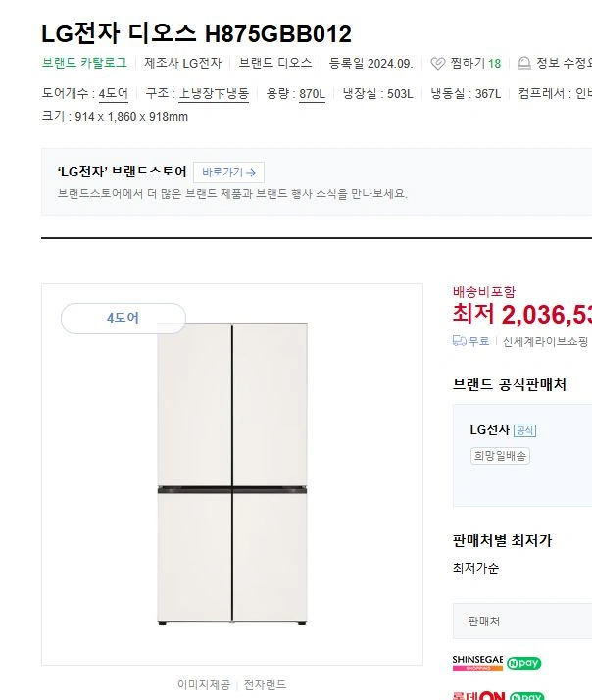Open the LG refrigerator product image
This screenshot has height=700, width=592.
click(232, 475)
